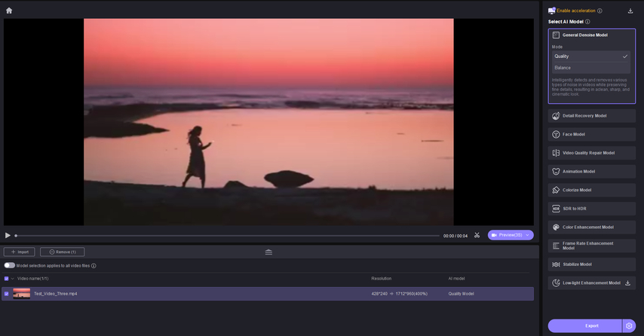
Task: Click the Color Enhancement Model palette icon
Action: (556, 228)
